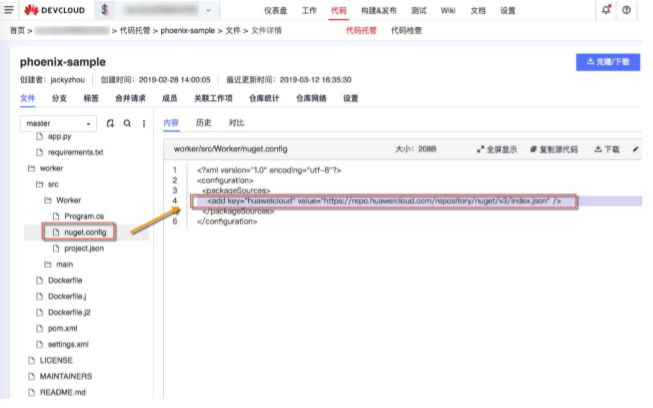Select the repository 设置 tab

pyautogui.click(x=350, y=98)
